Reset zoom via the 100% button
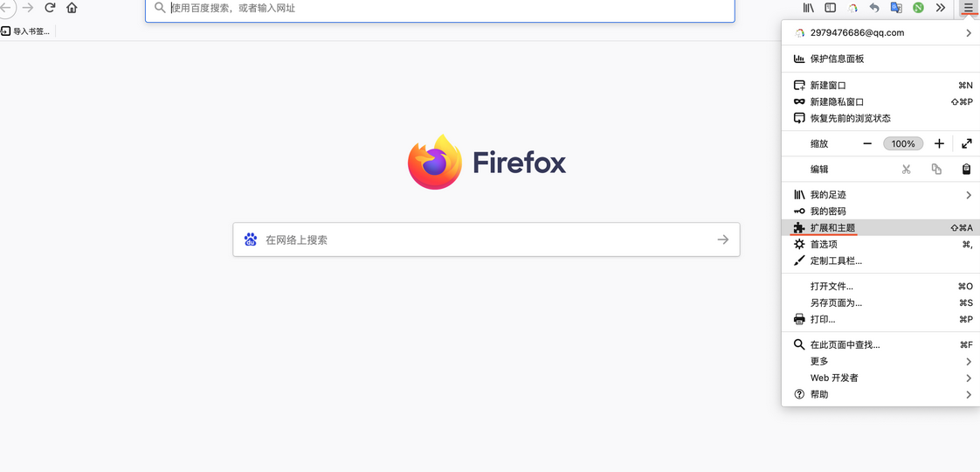Viewport: 980px width, 472px height. tap(902, 144)
